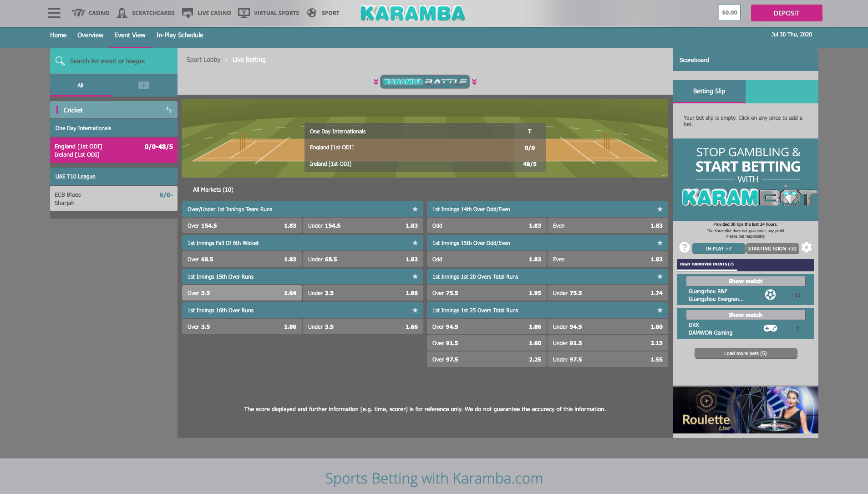The height and width of the screenshot is (494, 868).
Task: Star the 1st Innings 15th Over Runs market
Action: tap(415, 276)
